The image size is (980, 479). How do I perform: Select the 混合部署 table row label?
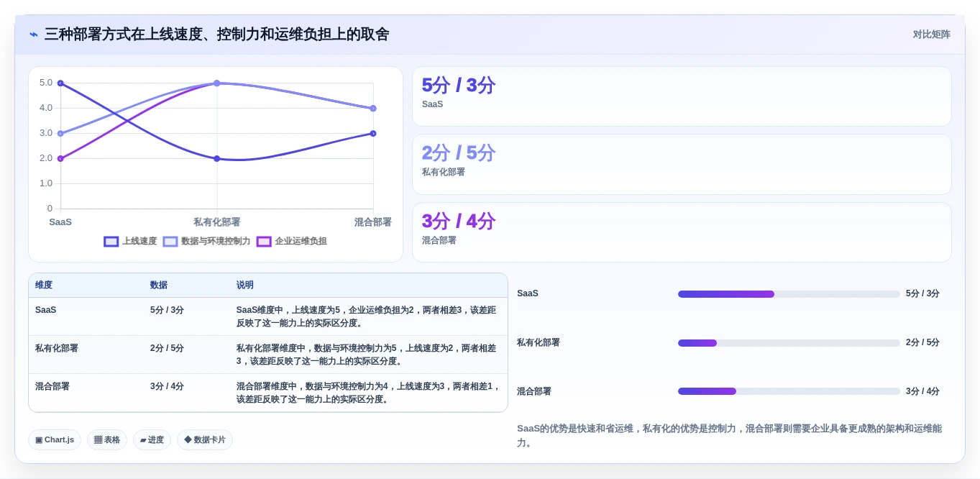click(52, 386)
